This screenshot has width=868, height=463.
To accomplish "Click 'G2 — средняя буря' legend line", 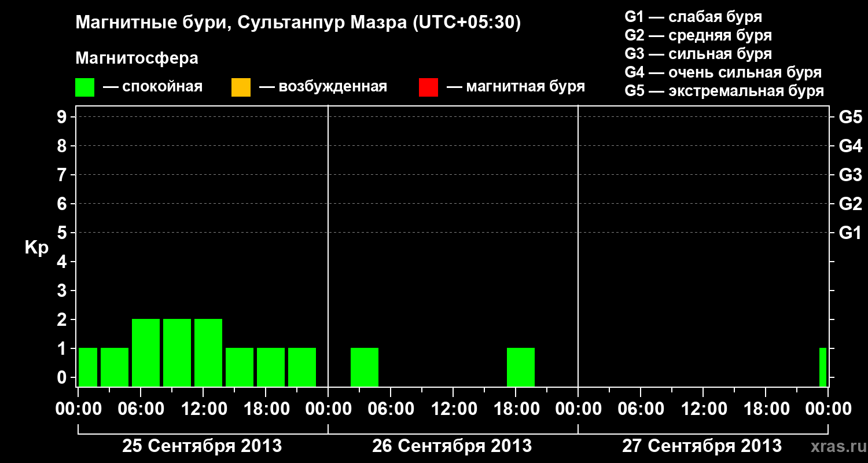I will coord(698,35).
